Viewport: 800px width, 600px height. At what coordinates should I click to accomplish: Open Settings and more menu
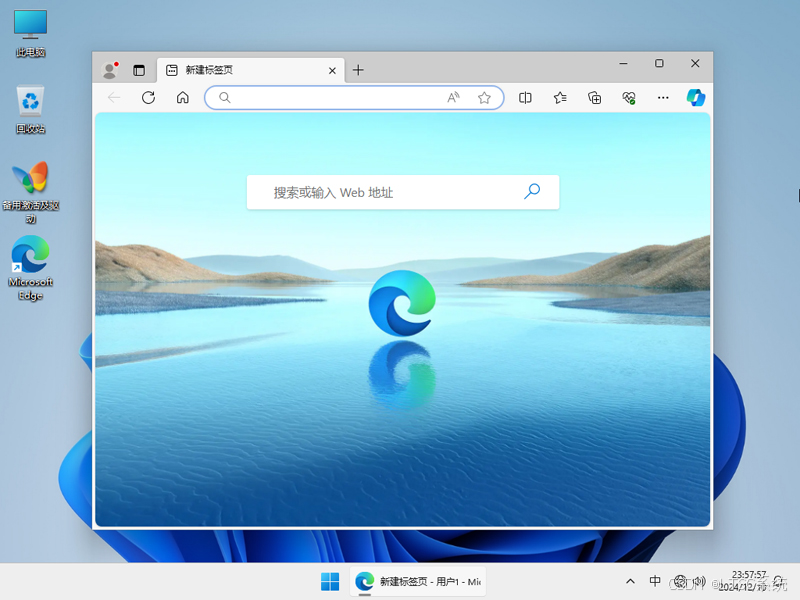click(x=663, y=97)
